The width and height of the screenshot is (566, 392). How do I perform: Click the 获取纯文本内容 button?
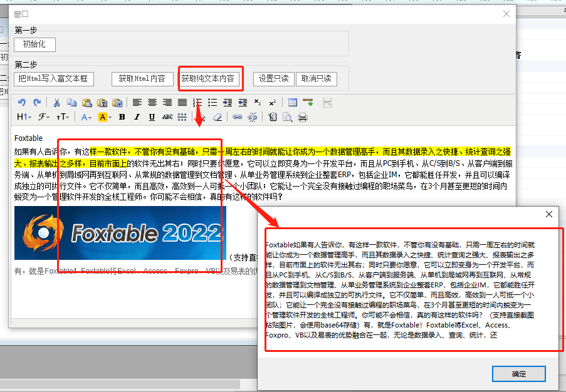pos(208,79)
